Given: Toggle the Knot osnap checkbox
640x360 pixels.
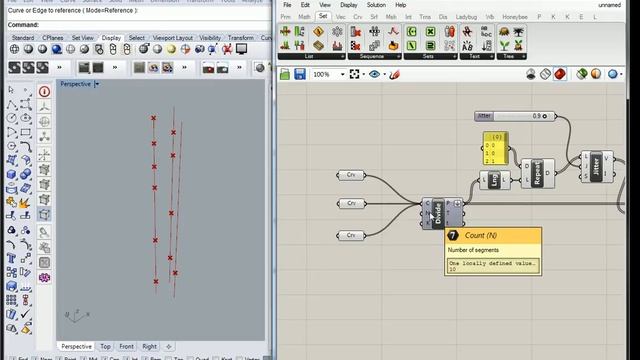Looking at the screenshot, I should [x=216, y=358].
